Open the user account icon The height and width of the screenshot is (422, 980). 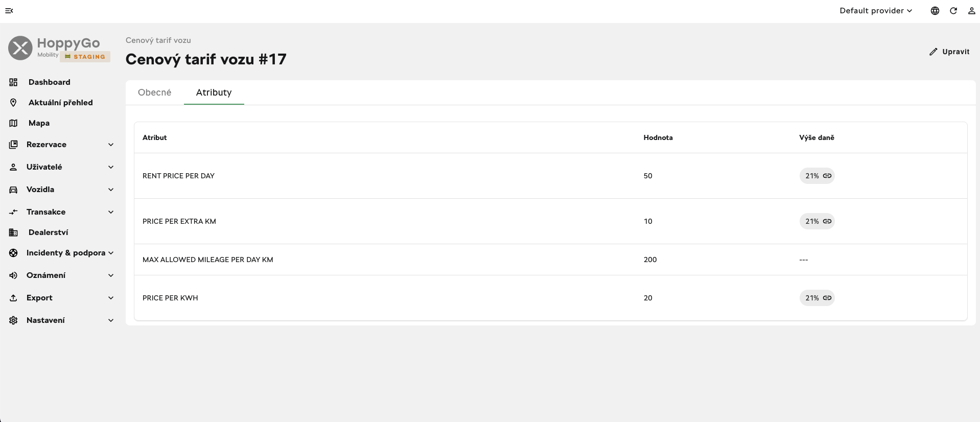click(x=972, y=11)
